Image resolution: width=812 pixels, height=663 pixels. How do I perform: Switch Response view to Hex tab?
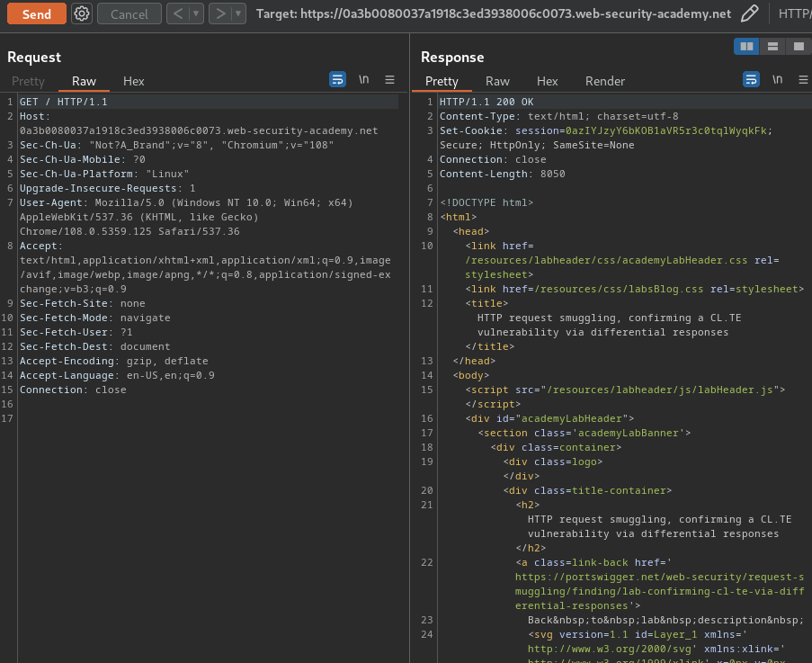coord(548,81)
